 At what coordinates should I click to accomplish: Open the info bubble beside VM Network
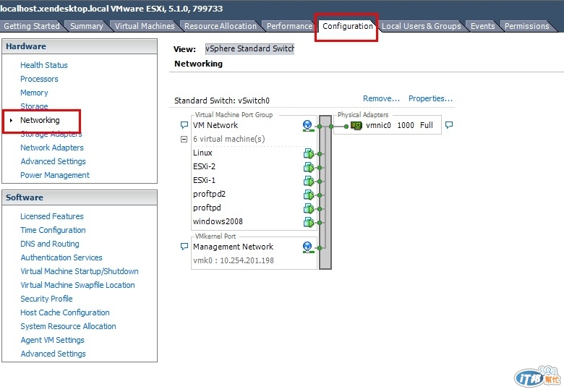click(184, 125)
